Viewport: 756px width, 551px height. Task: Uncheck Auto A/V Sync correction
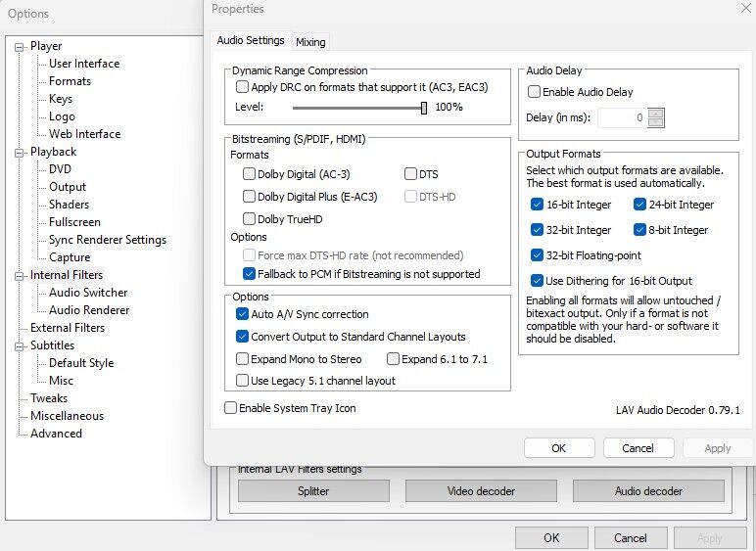pos(242,314)
